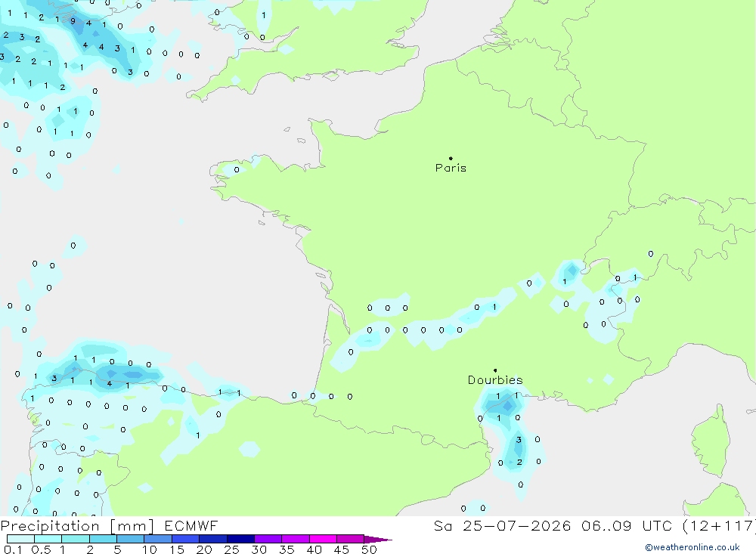
Task: Pick the 10–15 mm legend swatch
Action: click(158, 539)
